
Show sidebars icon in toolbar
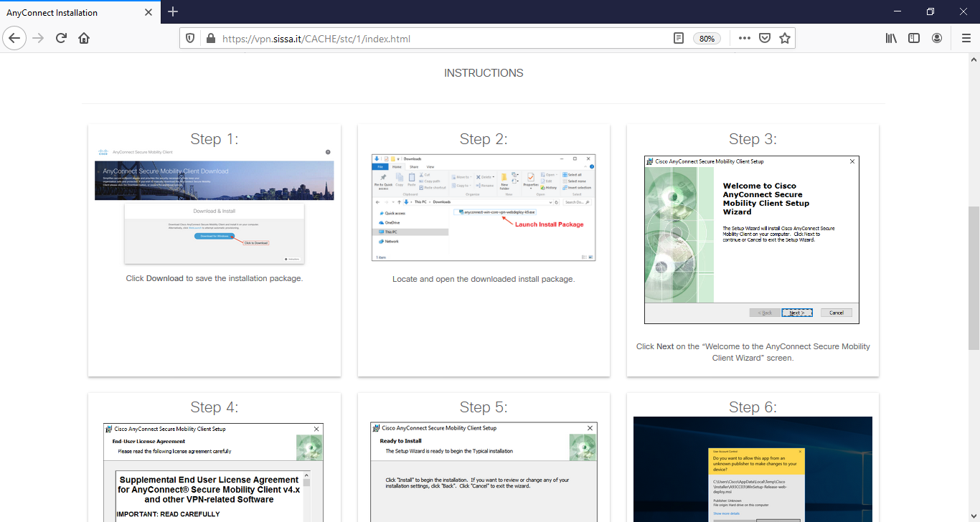914,39
